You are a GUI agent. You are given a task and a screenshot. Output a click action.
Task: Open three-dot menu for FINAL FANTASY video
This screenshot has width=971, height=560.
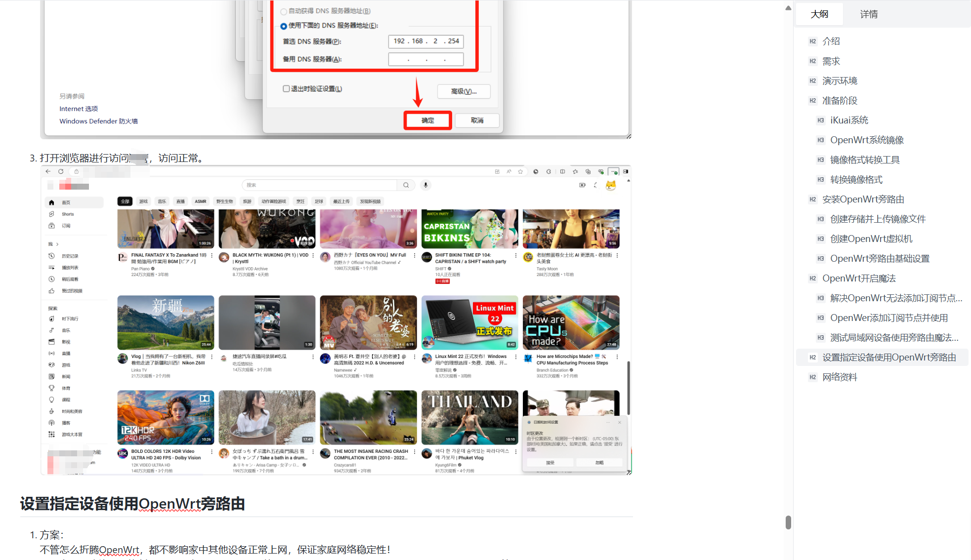(212, 255)
